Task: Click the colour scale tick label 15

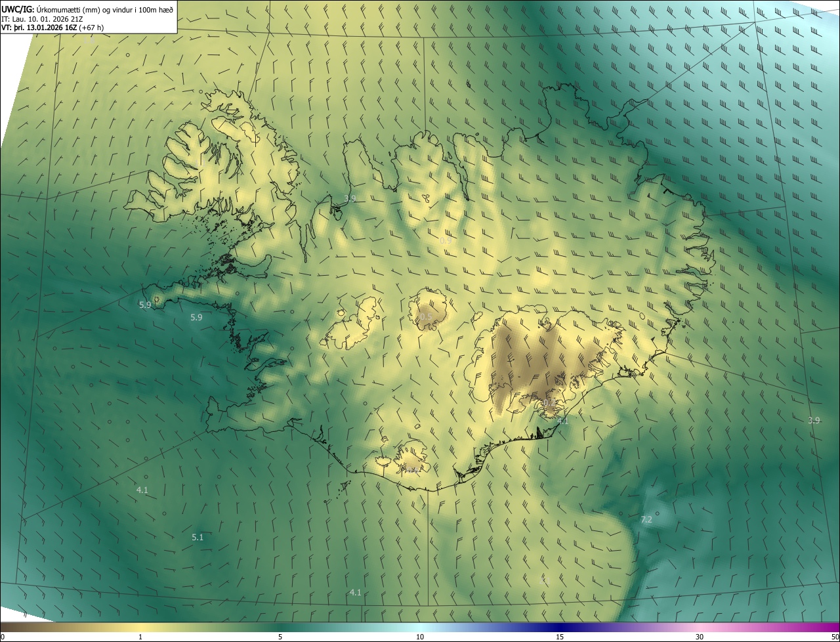Action: click(x=560, y=637)
